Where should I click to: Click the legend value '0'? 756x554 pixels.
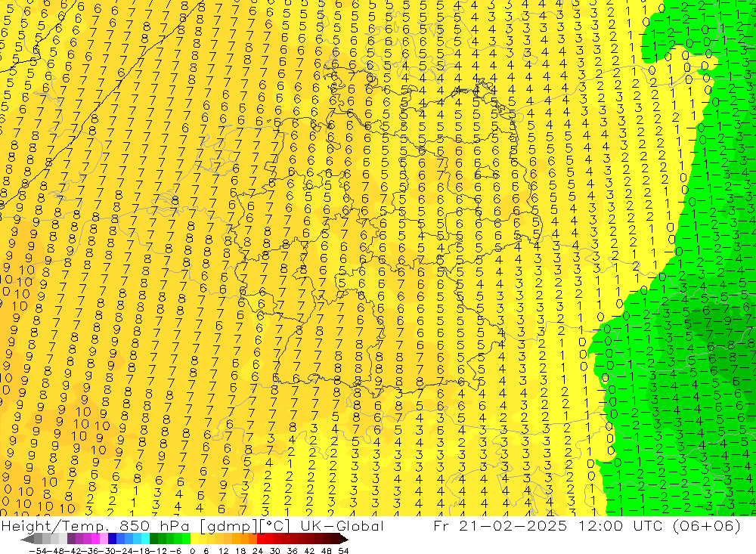click(x=192, y=551)
